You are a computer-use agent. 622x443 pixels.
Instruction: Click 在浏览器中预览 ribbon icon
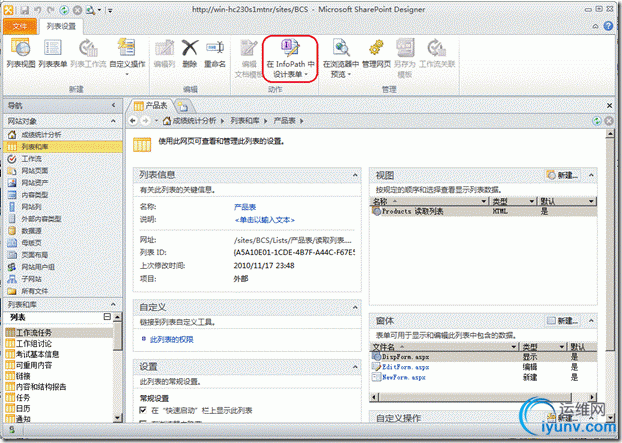tap(341, 58)
